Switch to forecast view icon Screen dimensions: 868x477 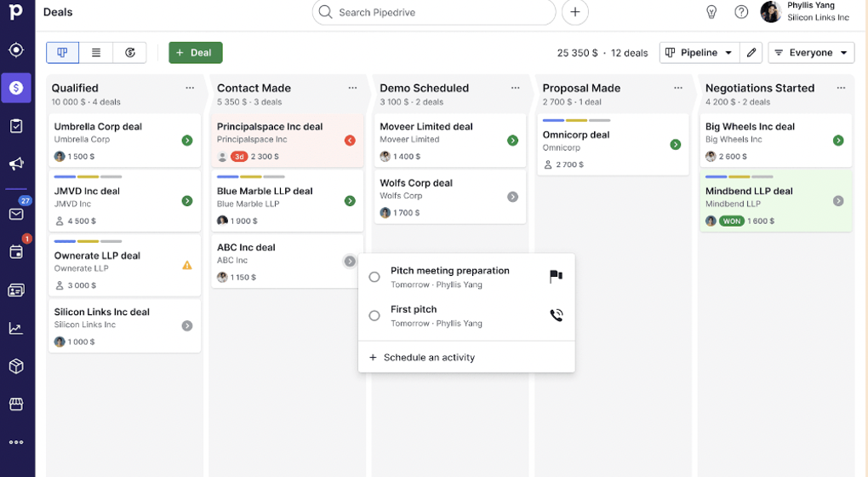pos(130,53)
